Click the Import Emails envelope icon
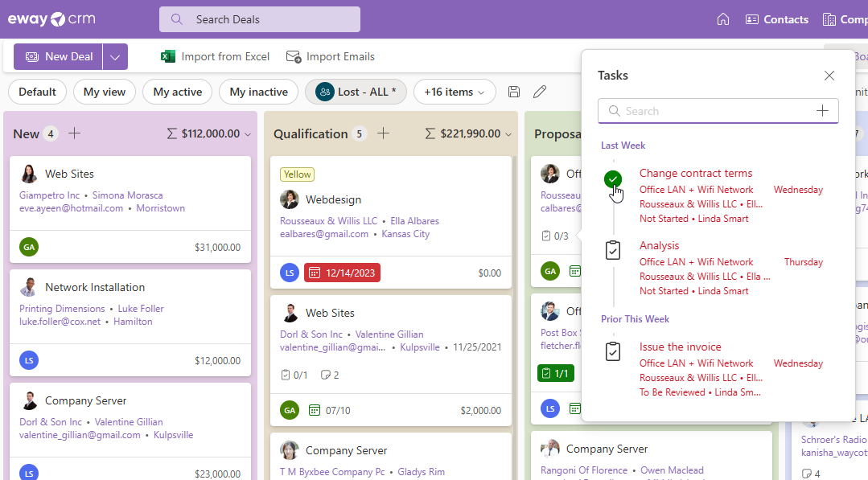The height and width of the screenshot is (480, 868). point(294,56)
